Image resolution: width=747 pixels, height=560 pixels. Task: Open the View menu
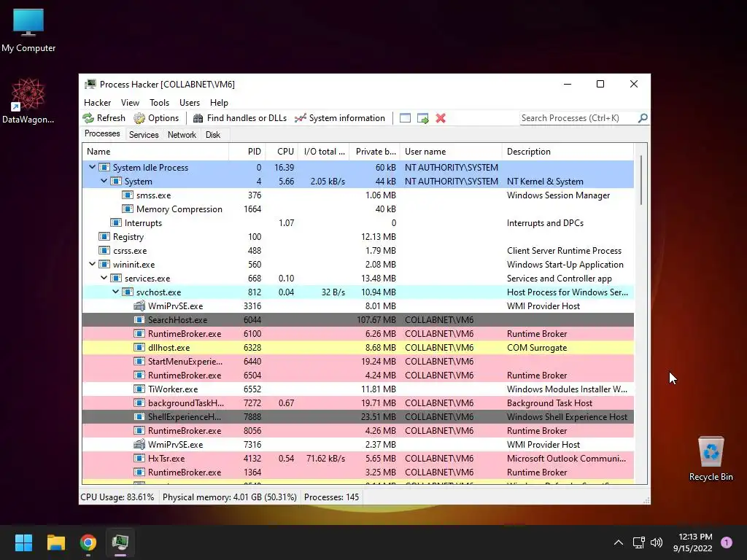[130, 102]
